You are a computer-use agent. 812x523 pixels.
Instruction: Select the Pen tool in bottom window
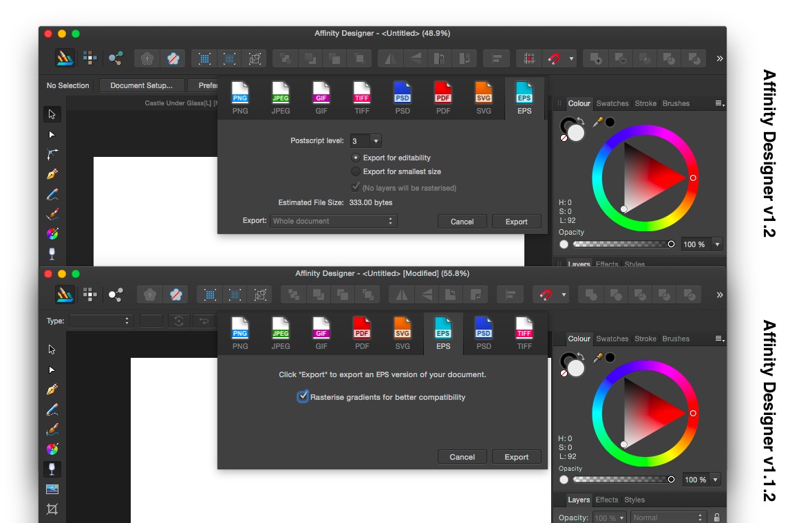52,389
